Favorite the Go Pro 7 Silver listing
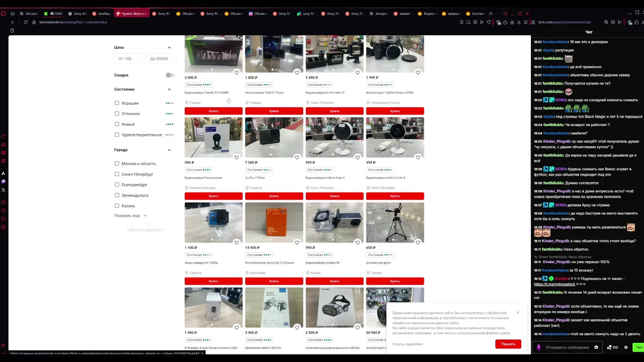644x362 pixels. [x=297, y=157]
